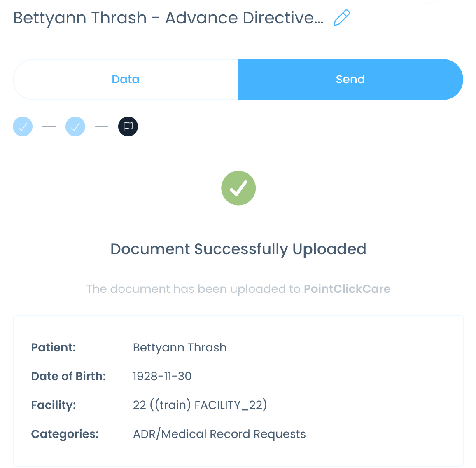
Task: Click the ADR/Medical Record Requests category
Action: click(219, 434)
